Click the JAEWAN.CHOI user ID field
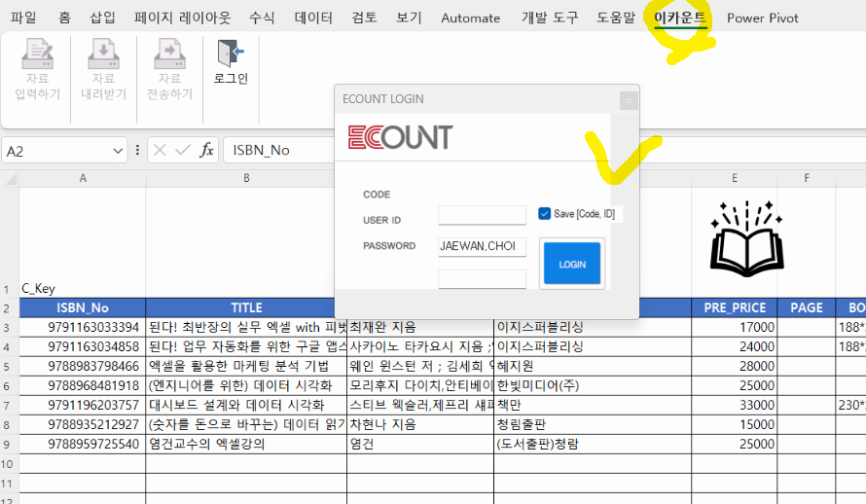866x504 pixels. 483,246
